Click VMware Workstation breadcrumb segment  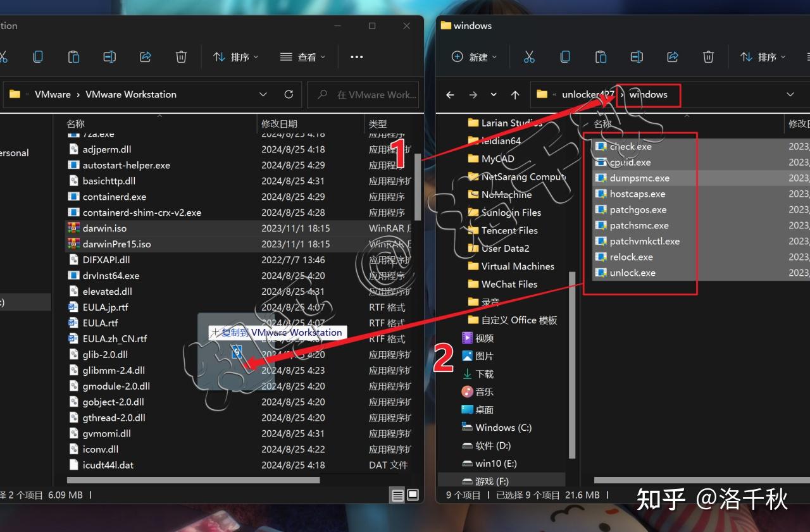(131, 94)
